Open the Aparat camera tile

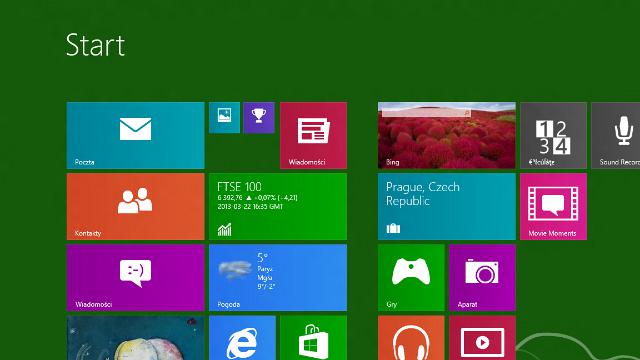pyautogui.click(x=482, y=278)
